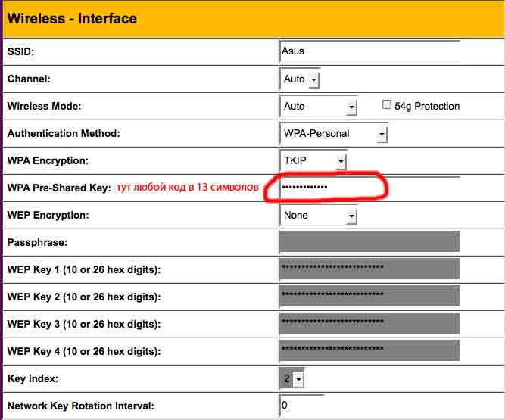Click the Wireless Mode: label

(x=44, y=106)
